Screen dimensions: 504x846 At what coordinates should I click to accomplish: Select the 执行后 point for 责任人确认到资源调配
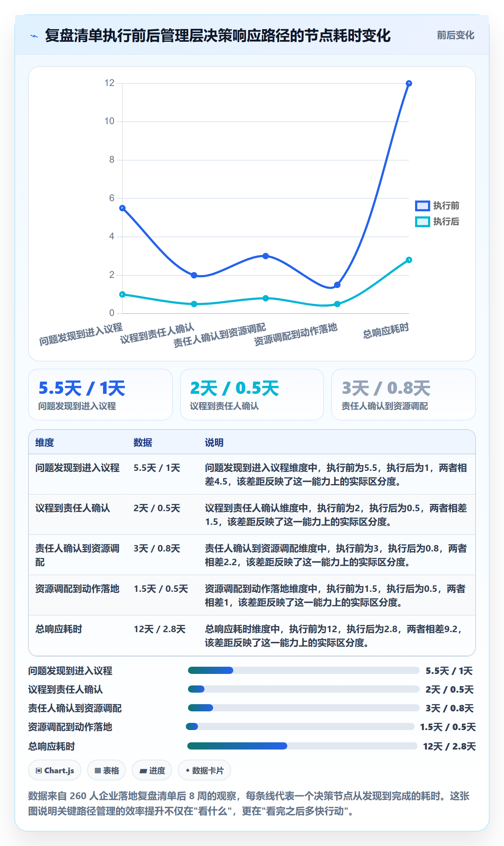click(266, 298)
